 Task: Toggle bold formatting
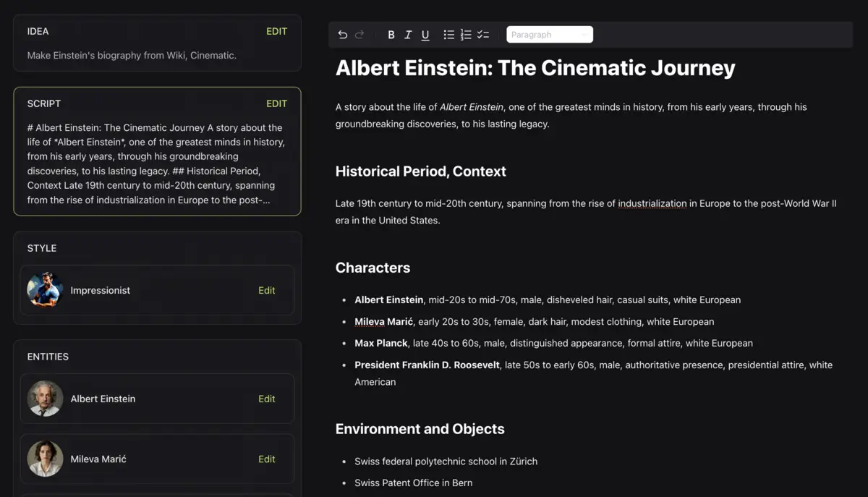(x=391, y=35)
